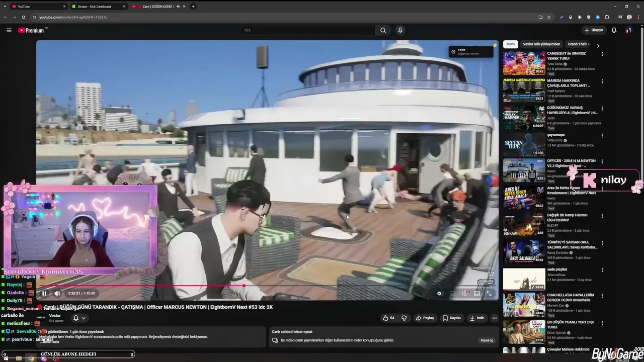Image resolution: width=644 pixels, height=362 pixels.
Task: Open Vexlor channel name link
Action: pos(55,316)
